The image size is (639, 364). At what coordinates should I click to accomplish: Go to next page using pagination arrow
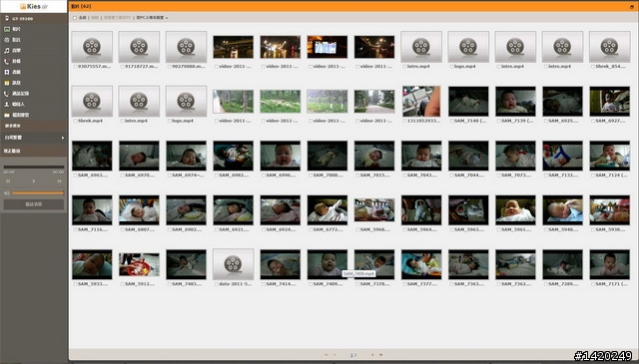tap(372, 355)
